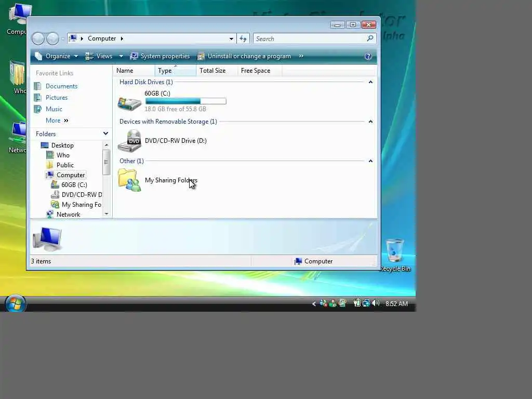532x399 pixels.
Task: Click the folder tree scrollbar thumb
Action: pyautogui.click(x=106, y=162)
